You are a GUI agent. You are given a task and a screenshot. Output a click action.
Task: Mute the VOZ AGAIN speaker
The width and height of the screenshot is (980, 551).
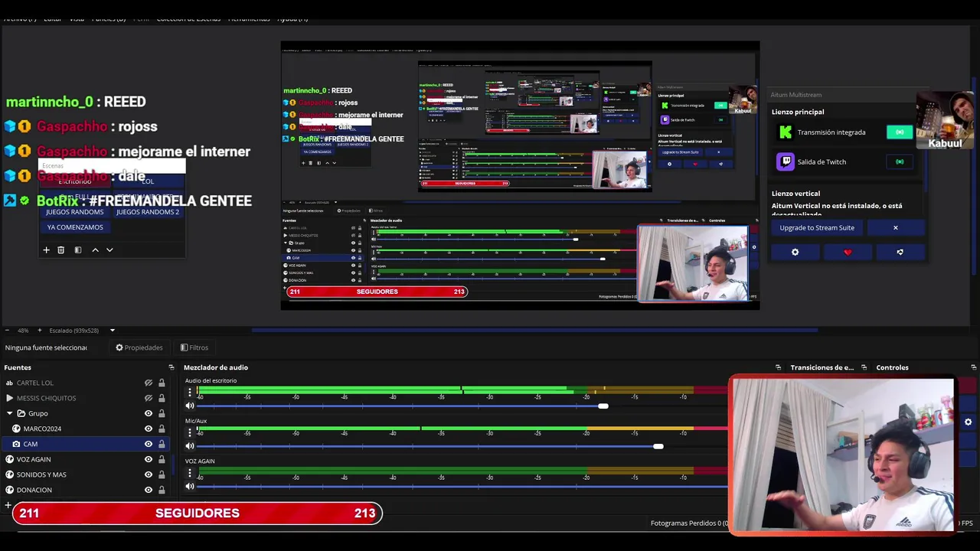click(x=190, y=487)
